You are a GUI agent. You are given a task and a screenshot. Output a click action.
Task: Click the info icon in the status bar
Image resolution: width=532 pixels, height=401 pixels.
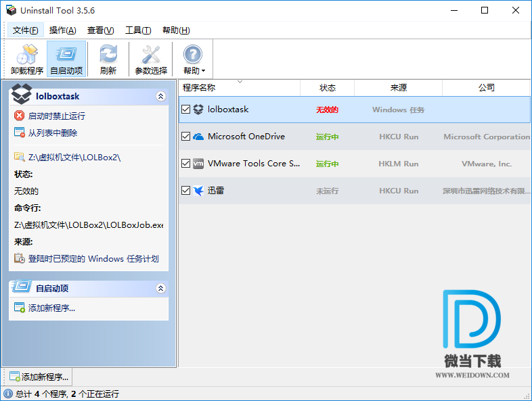click(x=8, y=394)
